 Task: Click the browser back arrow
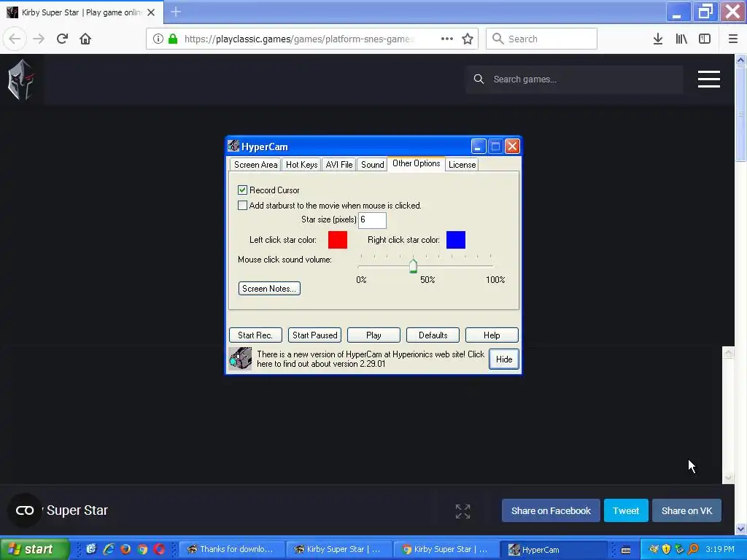15,39
